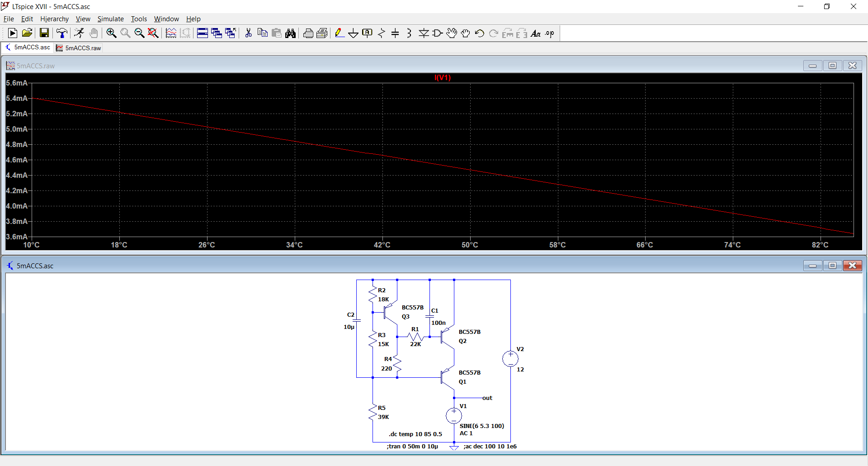Screen dimensions: 868x466
Task: Tile windows horizontally icon
Action: click(x=203, y=33)
